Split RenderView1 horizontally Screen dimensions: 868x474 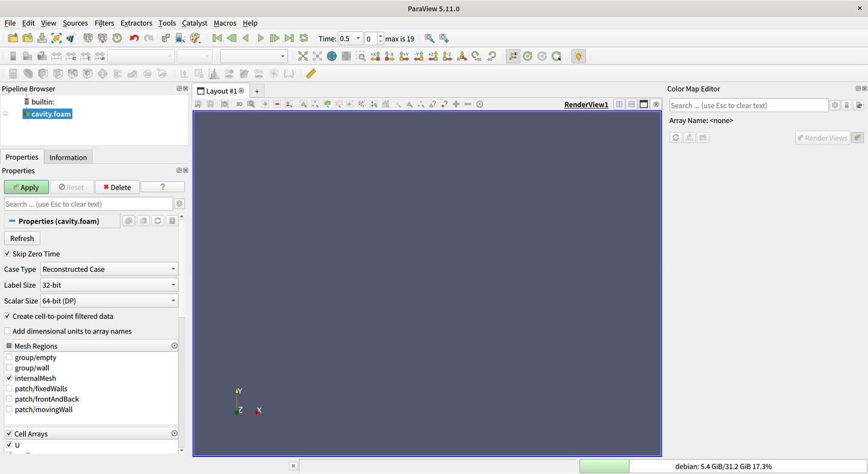point(619,104)
